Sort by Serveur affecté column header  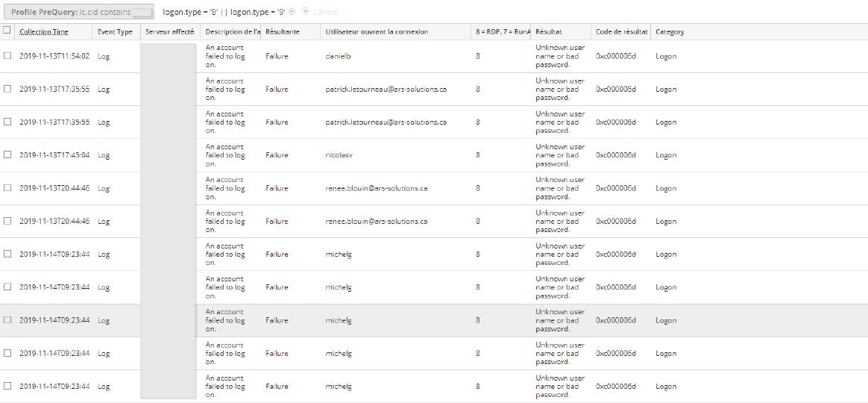coord(169,32)
